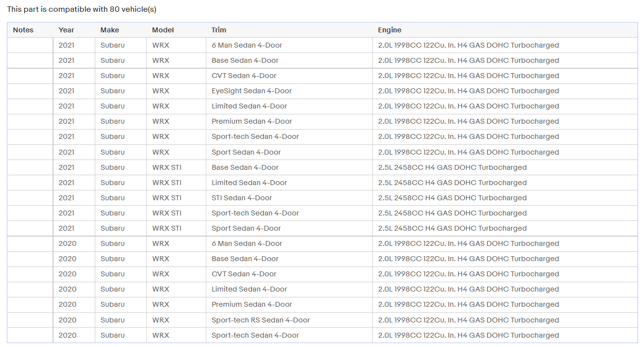Click the 2020 WRX 6 Man Sedan trim cell
644x347 pixels.
coord(289,243)
